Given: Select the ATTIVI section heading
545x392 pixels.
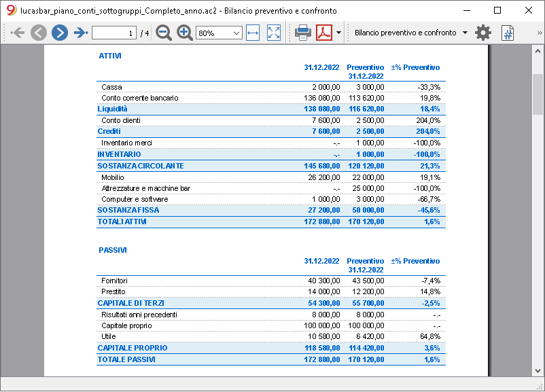Looking at the screenshot, I should tap(110, 56).
